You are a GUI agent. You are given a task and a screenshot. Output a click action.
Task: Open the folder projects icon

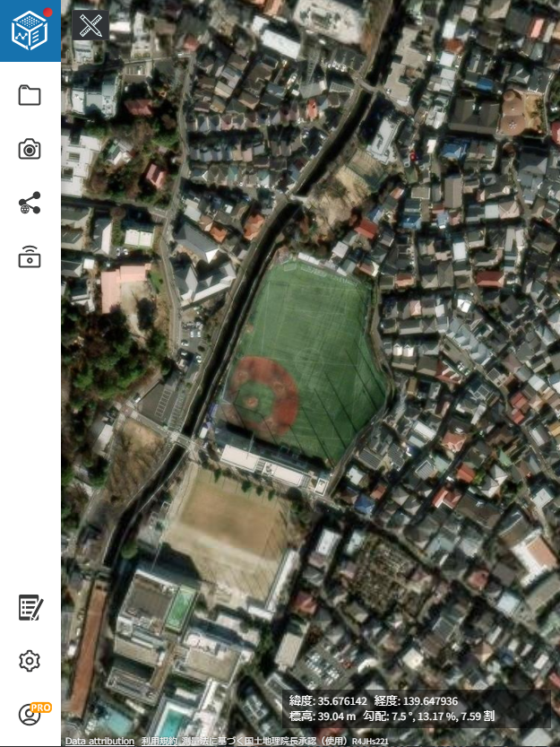[x=30, y=95]
